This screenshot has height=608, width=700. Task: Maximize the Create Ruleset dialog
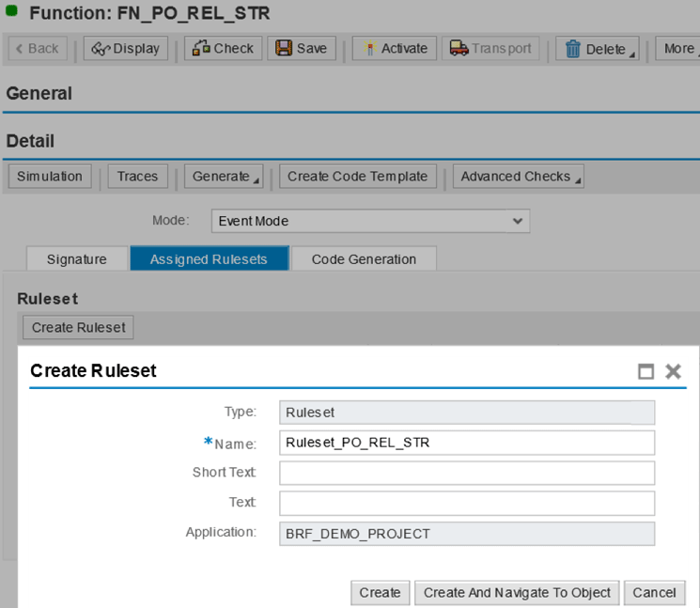coord(646,371)
